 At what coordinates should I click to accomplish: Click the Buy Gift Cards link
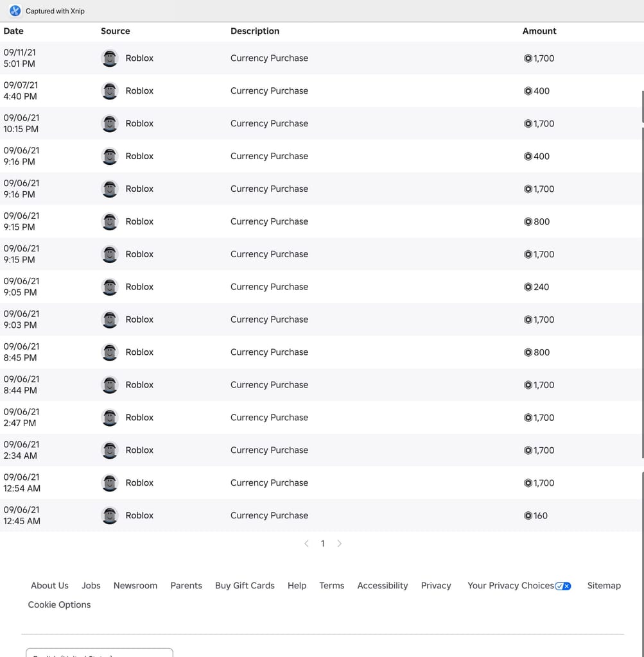[245, 585]
